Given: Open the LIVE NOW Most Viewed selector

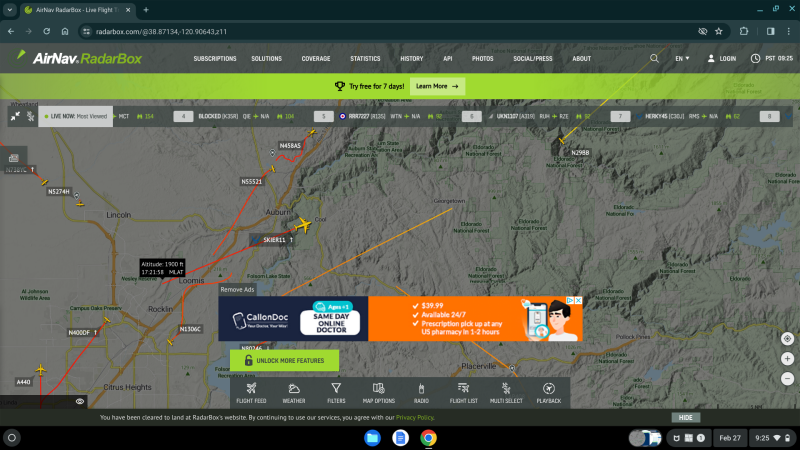Looking at the screenshot, I should [76, 116].
